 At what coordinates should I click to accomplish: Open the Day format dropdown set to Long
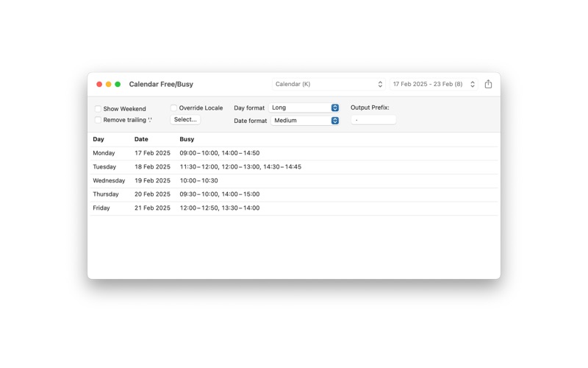(304, 107)
